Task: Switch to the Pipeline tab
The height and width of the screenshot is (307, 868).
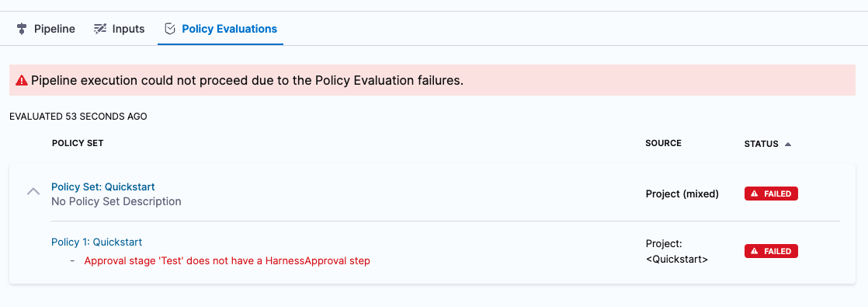Action: [47, 29]
